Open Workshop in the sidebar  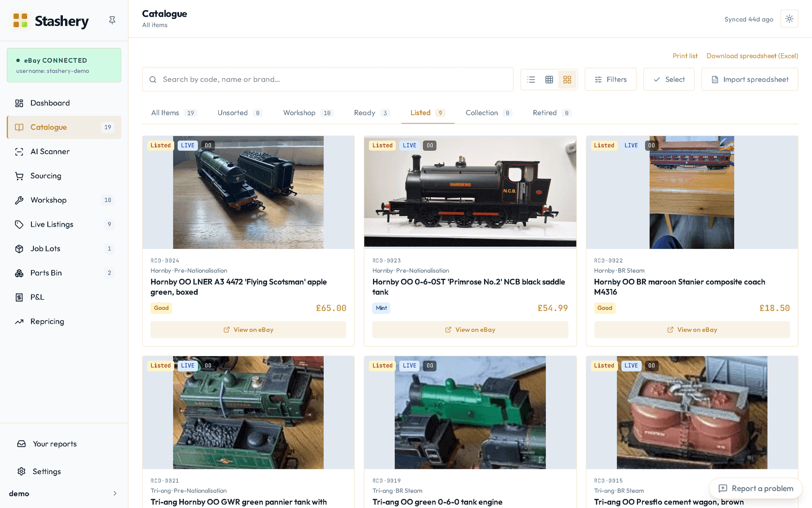(64, 200)
